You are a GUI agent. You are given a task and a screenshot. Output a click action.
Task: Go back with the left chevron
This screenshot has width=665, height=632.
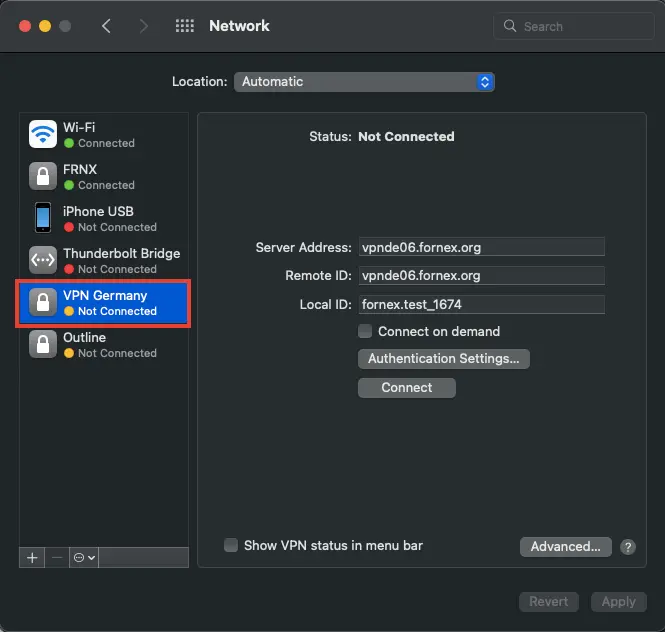pyautogui.click(x=106, y=26)
